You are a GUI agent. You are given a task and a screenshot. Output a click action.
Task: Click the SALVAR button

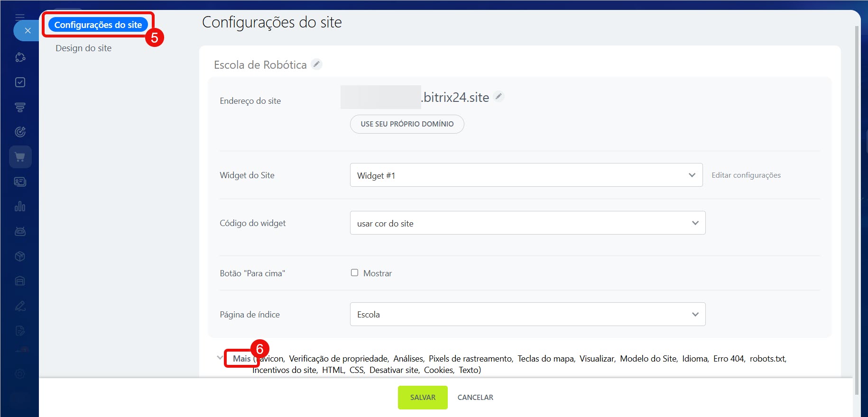422,398
